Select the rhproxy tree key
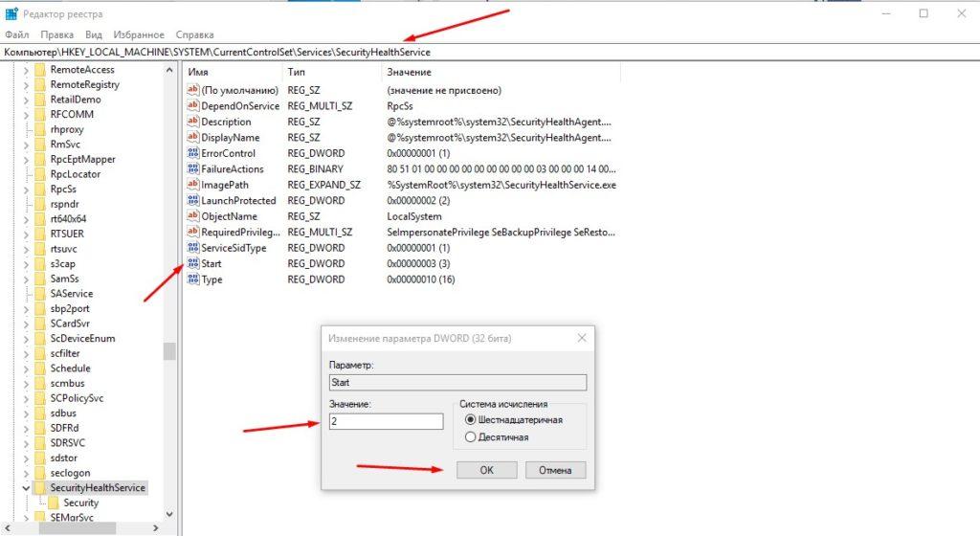The height and width of the screenshot is (536, 980). (67, 129)
